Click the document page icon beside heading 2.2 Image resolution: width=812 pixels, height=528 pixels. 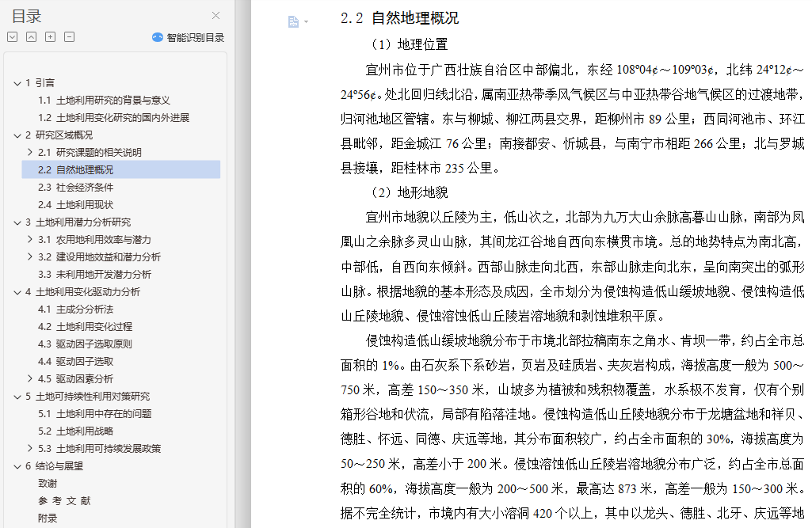click(x=293, y=21)
